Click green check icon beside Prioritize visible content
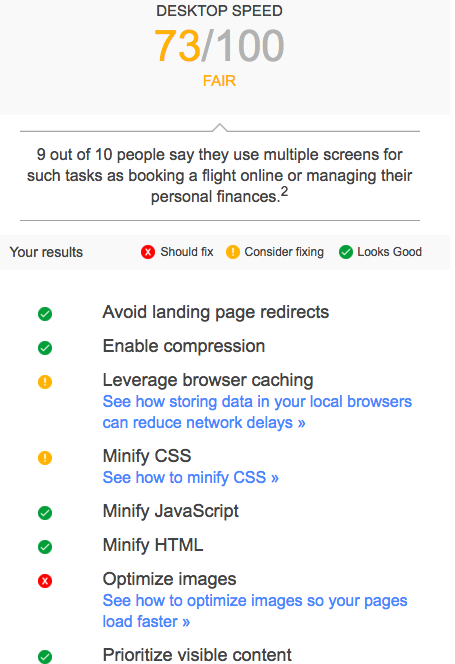Image resolution: width=455 pixels, height=664 pixels. [45, 657]
